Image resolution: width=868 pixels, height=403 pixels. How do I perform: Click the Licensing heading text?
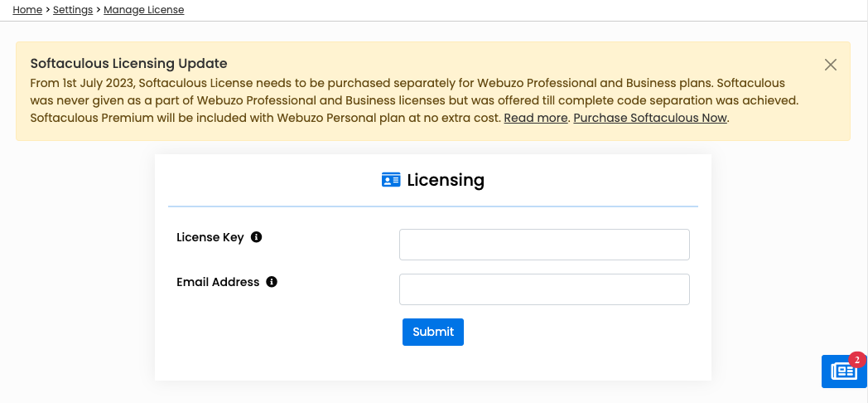coord(446,180)
